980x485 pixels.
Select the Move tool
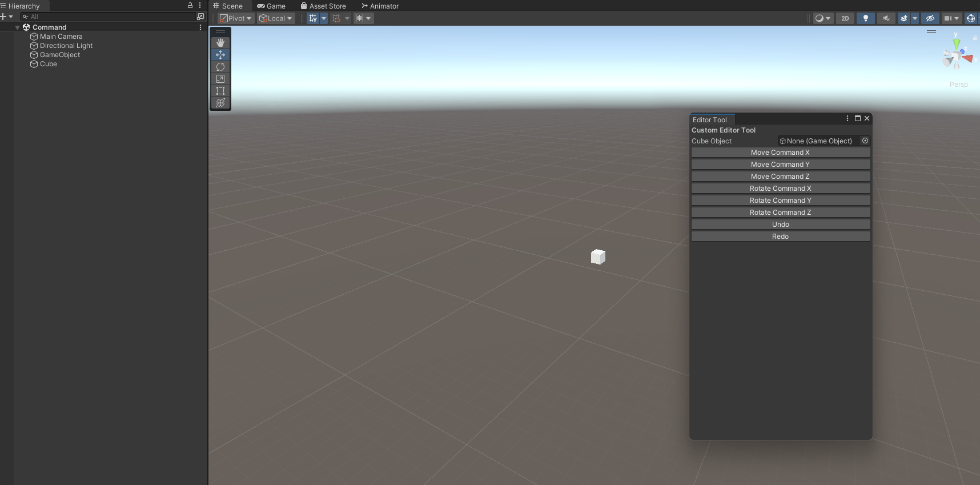[220, 55]
